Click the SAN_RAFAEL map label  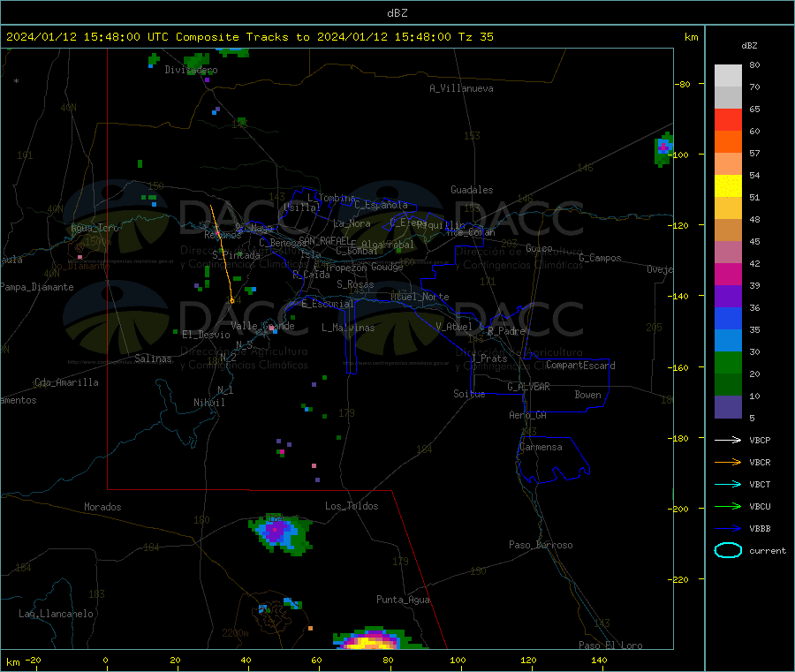pyautogui.click(x=323, y=240)
